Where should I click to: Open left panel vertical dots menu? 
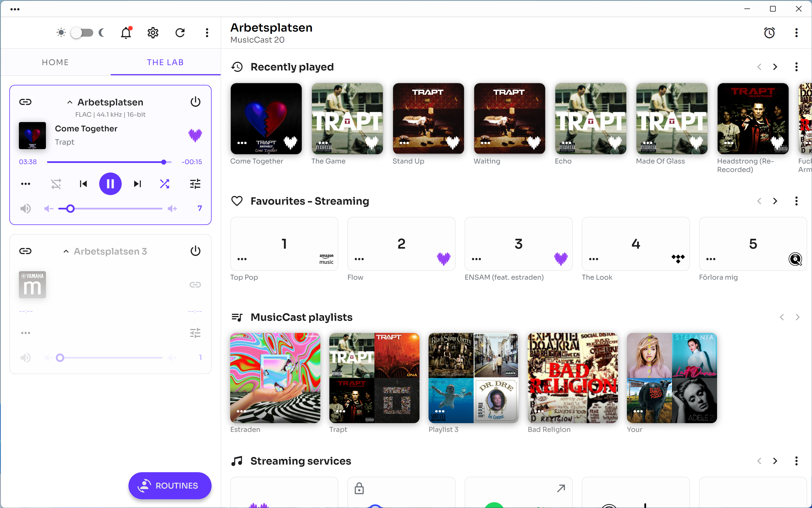tap(207, 33)
